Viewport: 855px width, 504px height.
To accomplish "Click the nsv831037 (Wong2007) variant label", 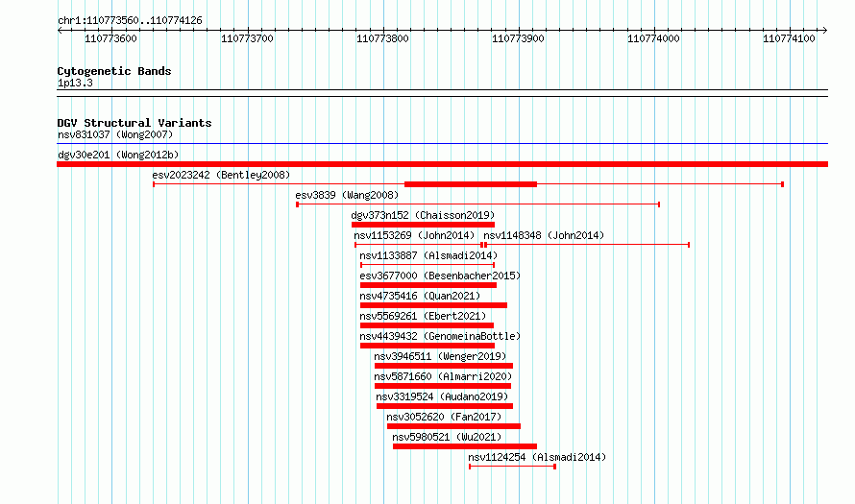I will coord(115,134).
